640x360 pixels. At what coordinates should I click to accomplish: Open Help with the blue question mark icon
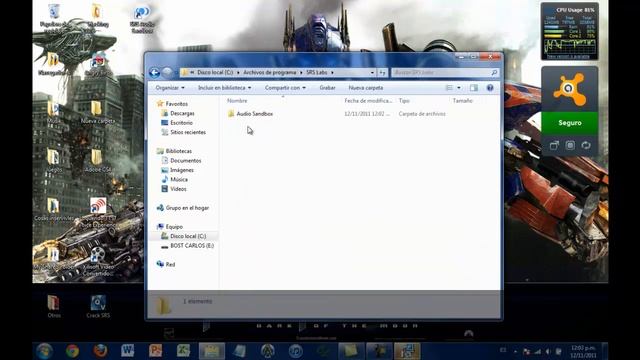coord(490,88)
